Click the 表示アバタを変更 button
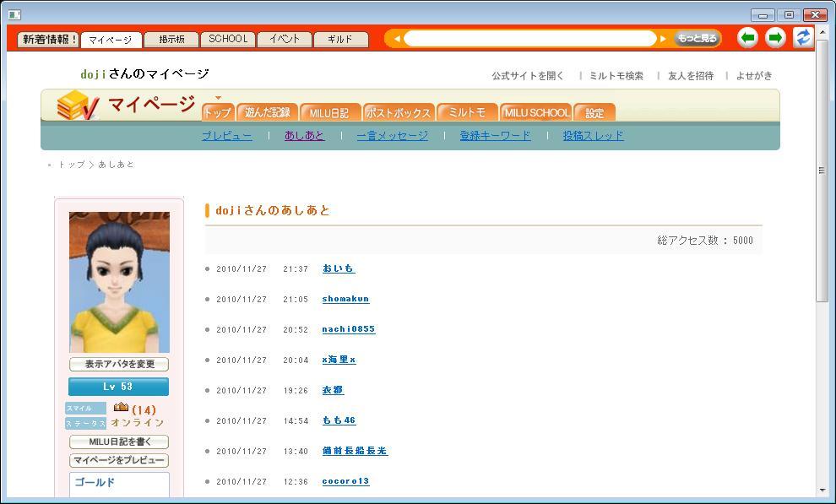This screenshot has width=836, height=504. coord(119,365)
